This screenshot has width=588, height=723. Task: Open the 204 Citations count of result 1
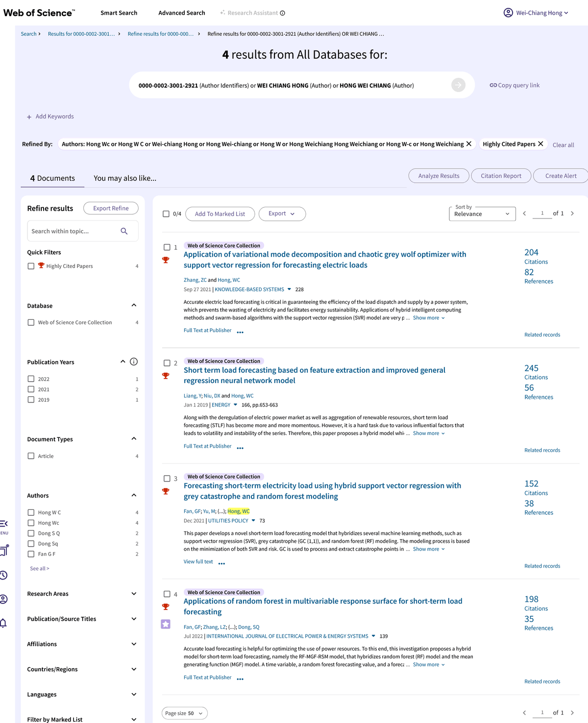532,252
